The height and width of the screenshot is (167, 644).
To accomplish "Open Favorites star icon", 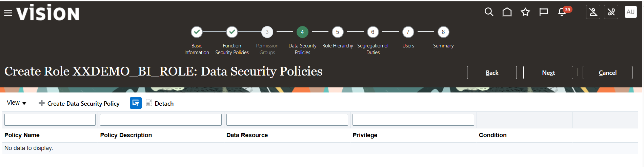I will [525, 12].
